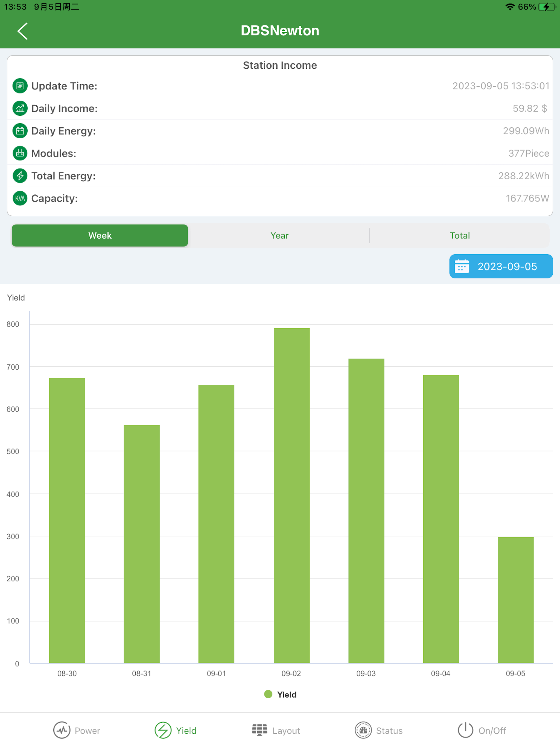Click the Modules plug icon
560x747 pixels.
click(20, 153)
